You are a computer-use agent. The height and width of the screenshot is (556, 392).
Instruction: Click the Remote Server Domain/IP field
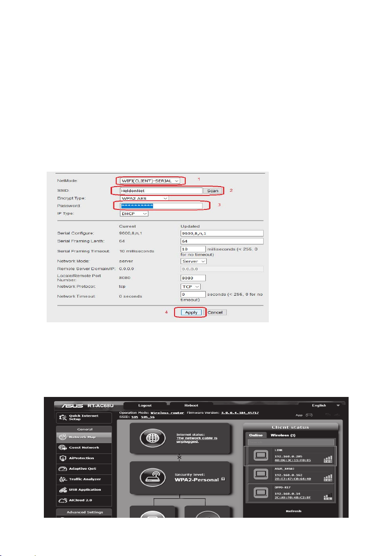(x=222, y=269)
